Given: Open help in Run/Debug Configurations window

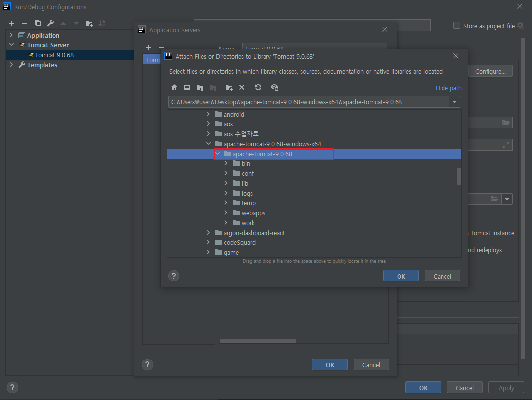Looking at the screenshot, I should tap(12, 387).
